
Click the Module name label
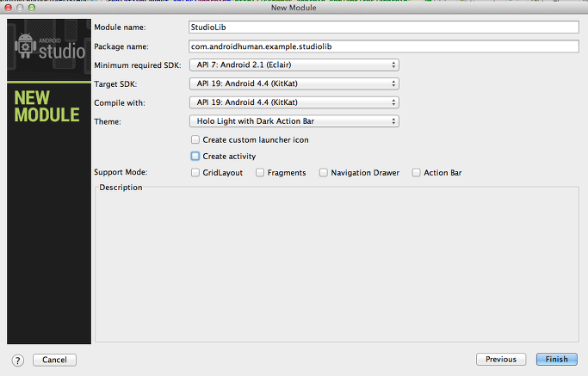click(120, 28)
